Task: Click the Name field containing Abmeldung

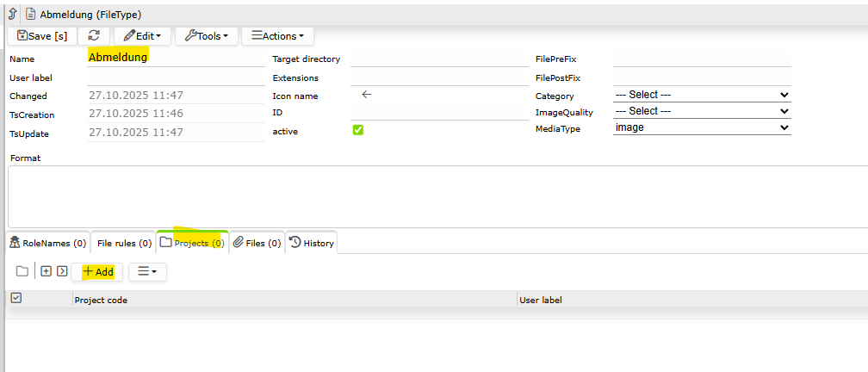Action: [x=176, y=57]
